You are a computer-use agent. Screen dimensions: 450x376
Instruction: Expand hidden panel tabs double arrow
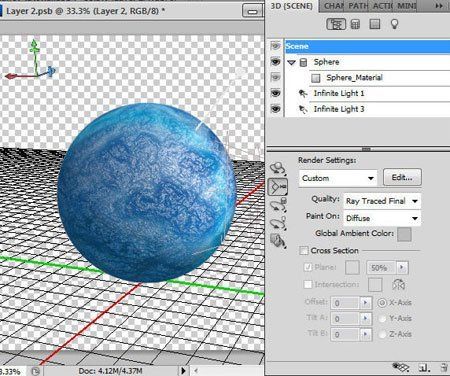(439, 6)
